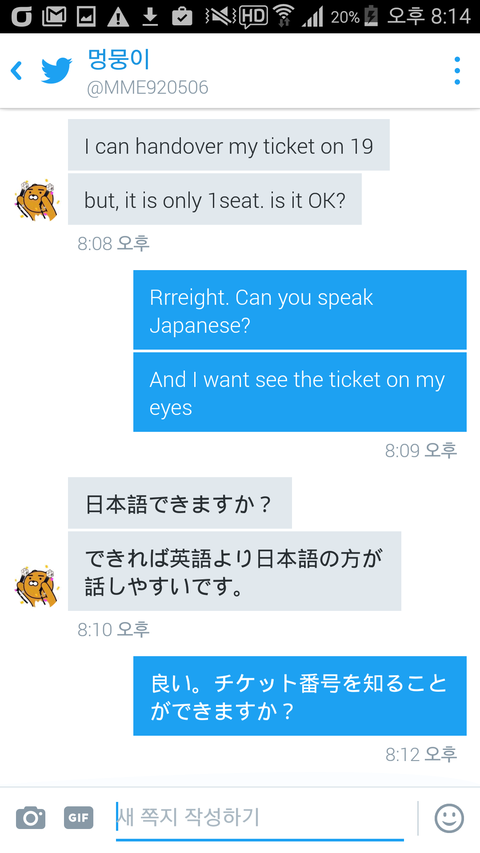This screenshot has height=853, width=480.
Task: Tap the upper orange character avatar
Action: click(x=36, y=199)
